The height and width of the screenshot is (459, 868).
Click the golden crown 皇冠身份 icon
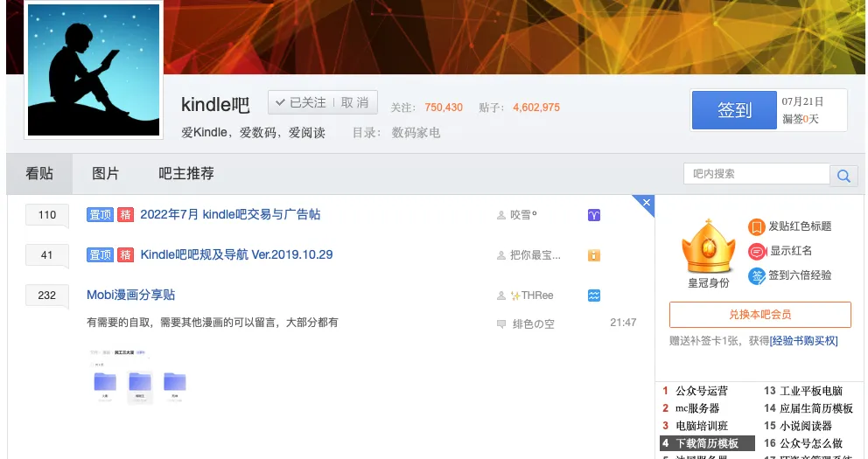(x=709, y=247)
